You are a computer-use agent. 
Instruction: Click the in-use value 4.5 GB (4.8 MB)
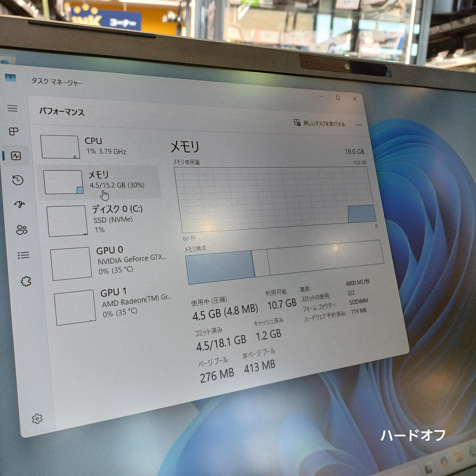pos(225,311)
